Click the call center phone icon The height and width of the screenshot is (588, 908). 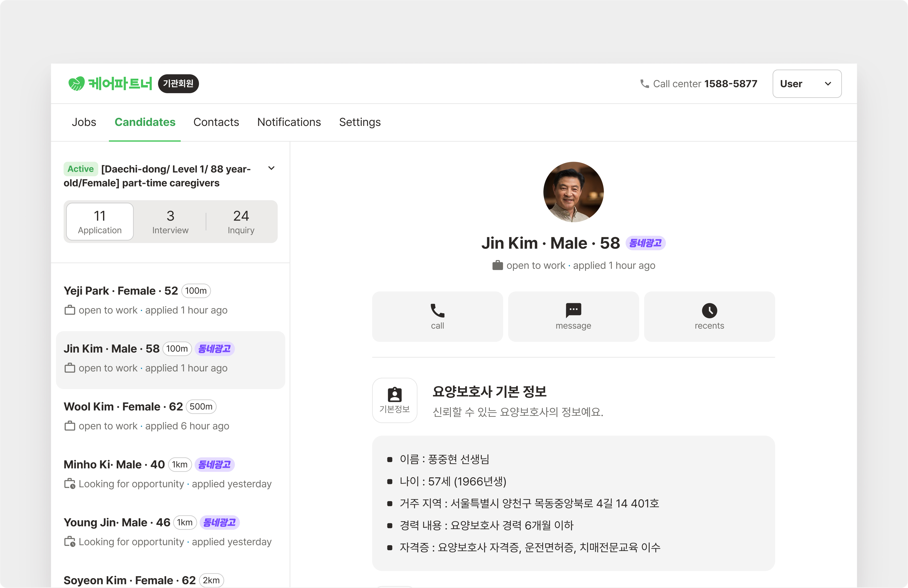(x=644, y=84)
